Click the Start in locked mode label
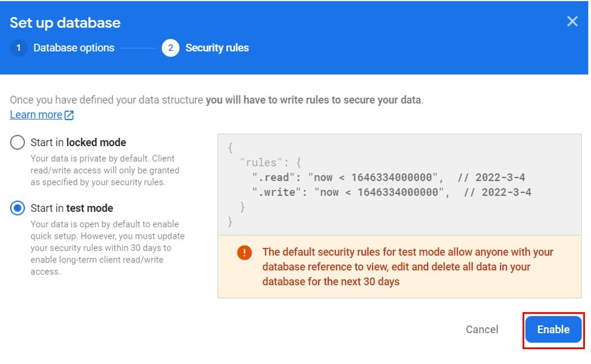Screen dimensions: 591x364 tap(78, 142)
